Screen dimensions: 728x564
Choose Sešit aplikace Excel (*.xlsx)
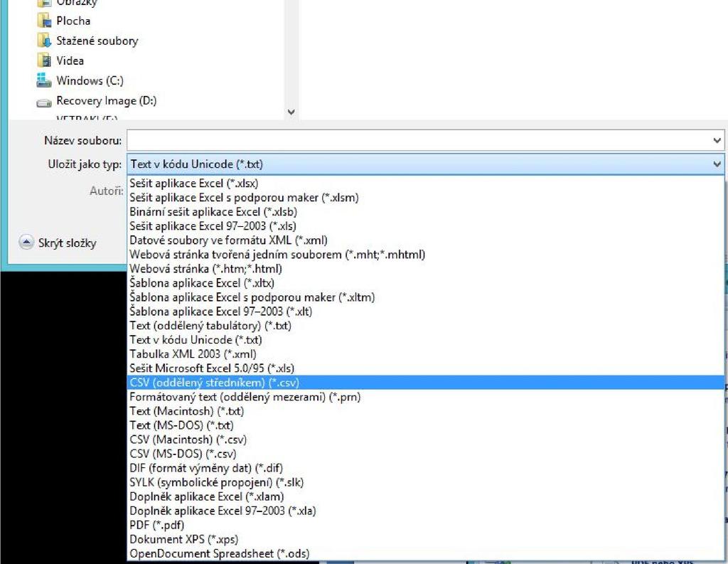click(425, 183)
